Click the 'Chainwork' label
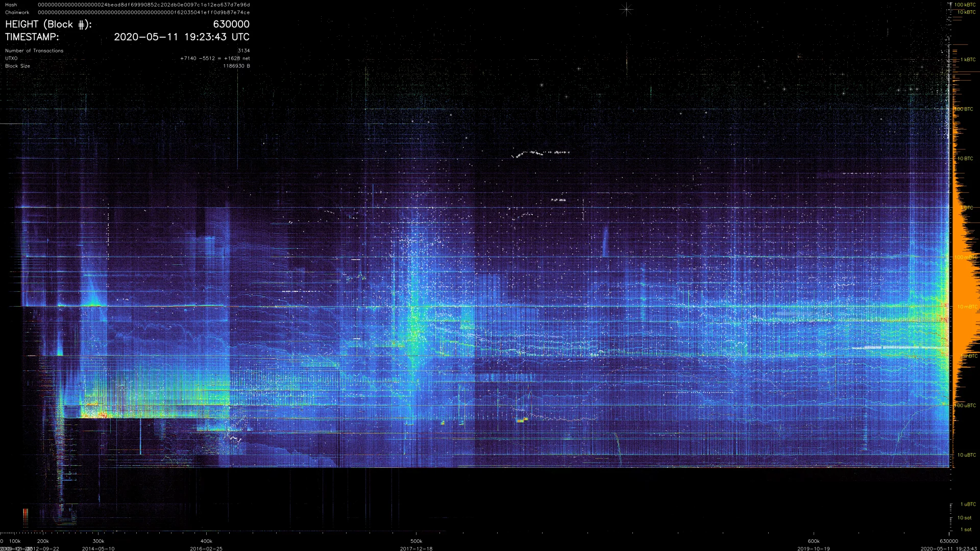980x551 pixels. (x=17, y=12)
